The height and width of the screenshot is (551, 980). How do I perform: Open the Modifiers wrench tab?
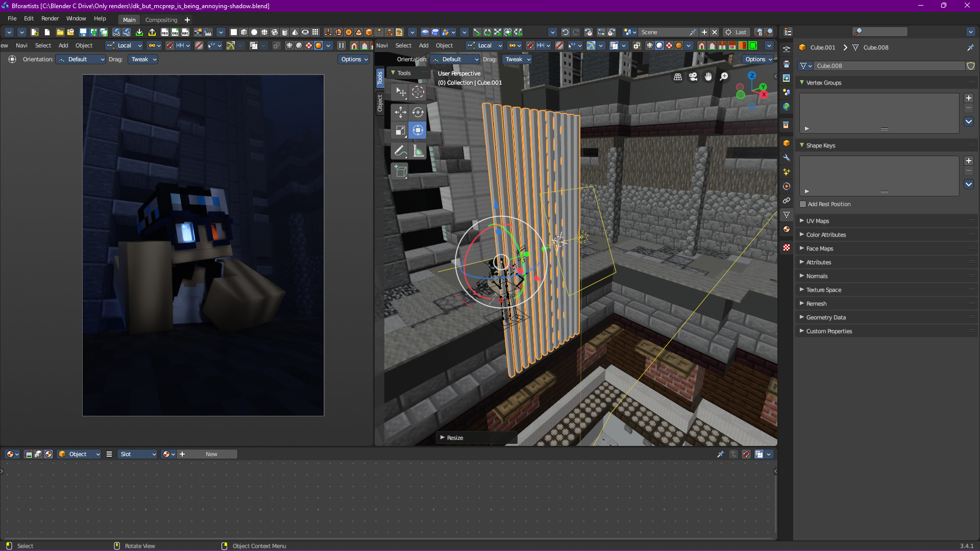787,158
